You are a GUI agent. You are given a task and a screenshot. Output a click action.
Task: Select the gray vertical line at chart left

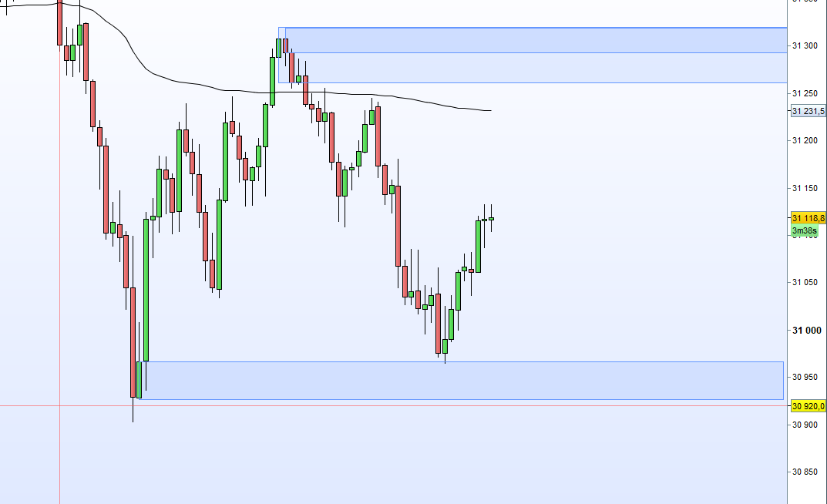coord(59,308)
